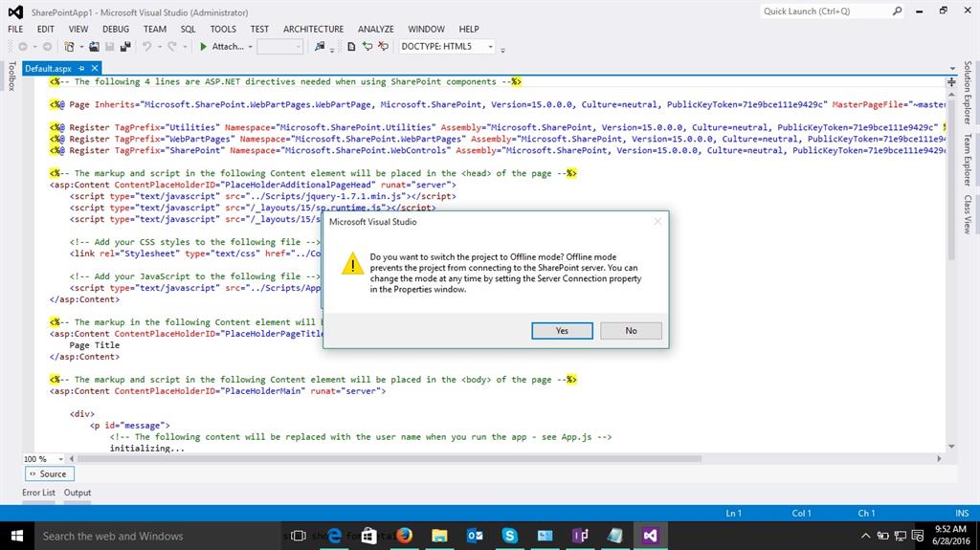This screenshot has width=980, height=550.
Task: Open the ARCHITECTURE menu
Action: click(x=313, y=29)
